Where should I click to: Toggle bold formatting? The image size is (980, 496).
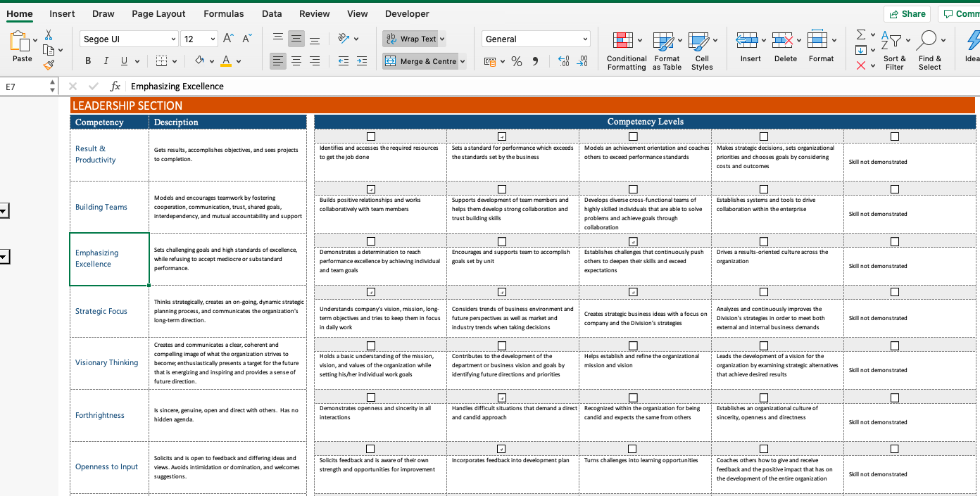88,61
